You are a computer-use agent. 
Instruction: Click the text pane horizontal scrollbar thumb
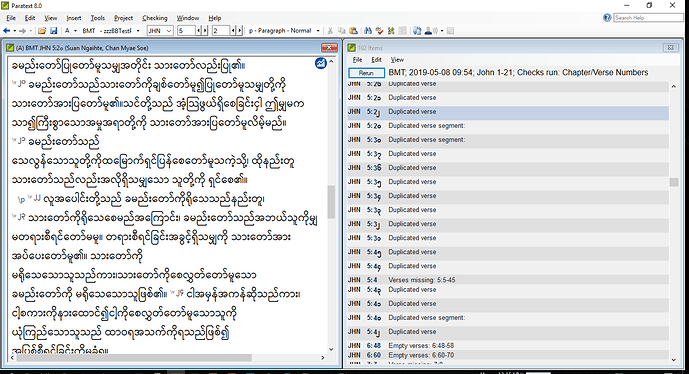pyautogui.click(x=133, y=358)
